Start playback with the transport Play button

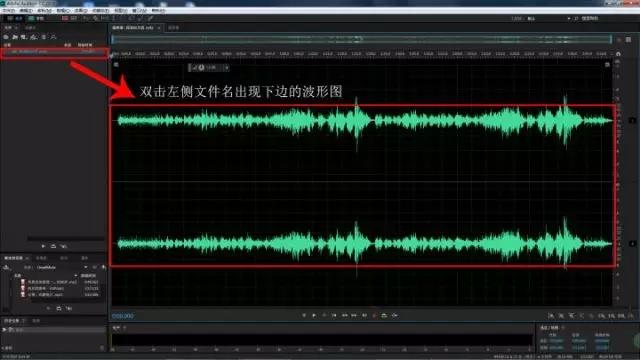point(314,316)
